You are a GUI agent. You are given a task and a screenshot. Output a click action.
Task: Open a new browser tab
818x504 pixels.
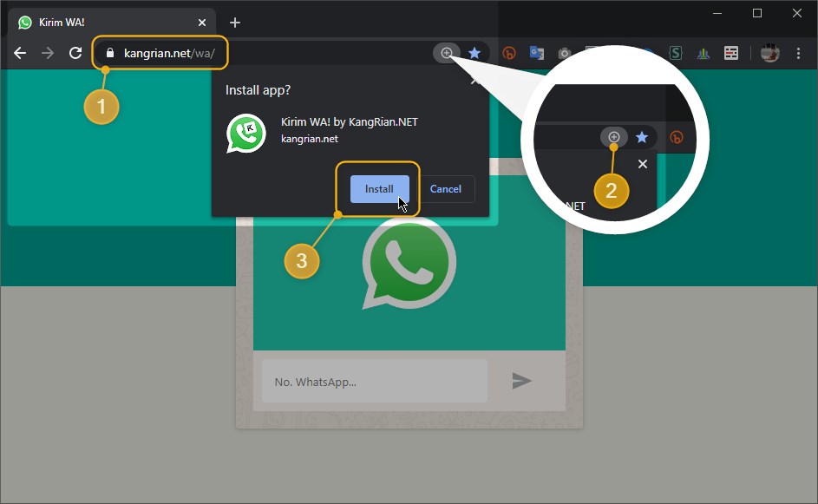(235, 23)
